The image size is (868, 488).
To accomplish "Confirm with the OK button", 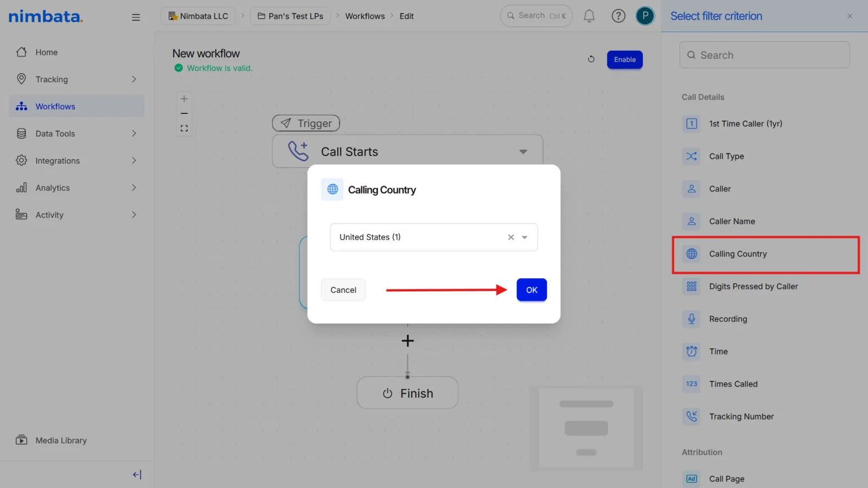I will (532, 290).
